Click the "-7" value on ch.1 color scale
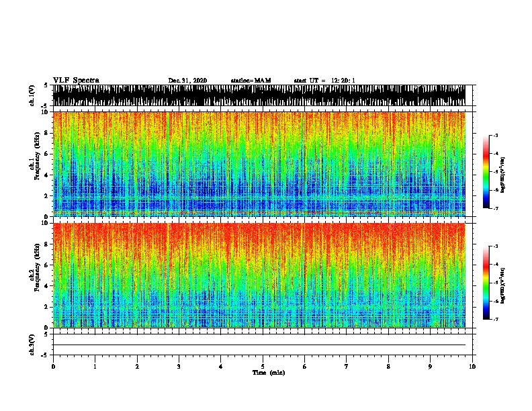Image resolution: width=532 pixels, height=411 pixels. pyautogui.click(x=496, y=208)
